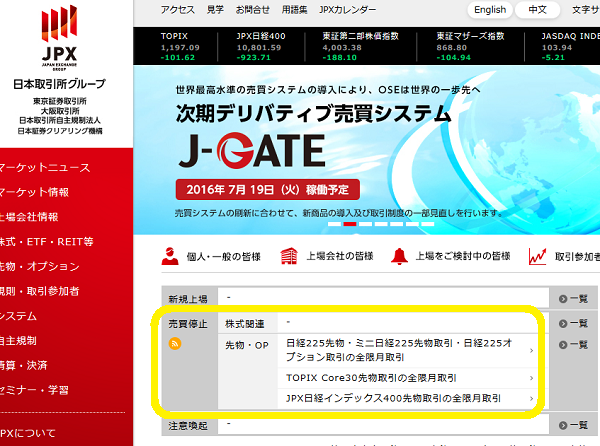
Task: Select the active red banner slide indicator
Action: (x=350, y=224)
